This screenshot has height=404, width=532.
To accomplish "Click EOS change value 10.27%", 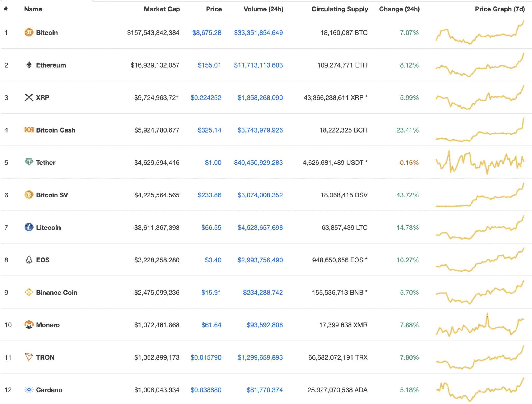I will click(x=407, y=260).
